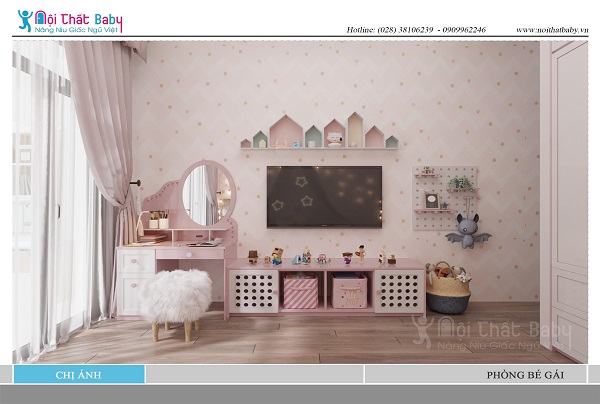The image size is (600, 404).
Task: Click the woven basket with toys
Action: pos(449,290)
